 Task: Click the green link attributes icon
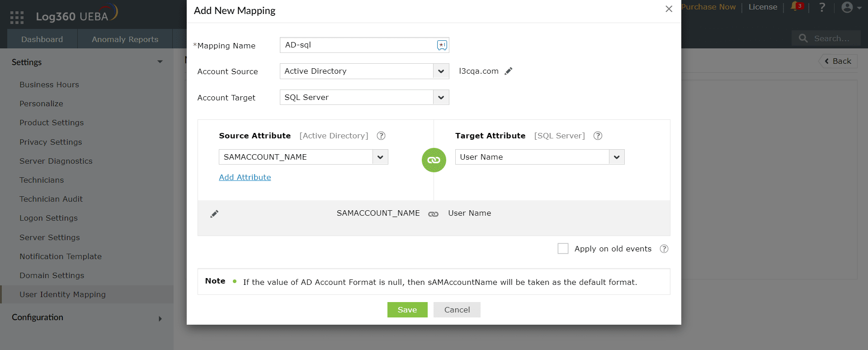(434, 160)
